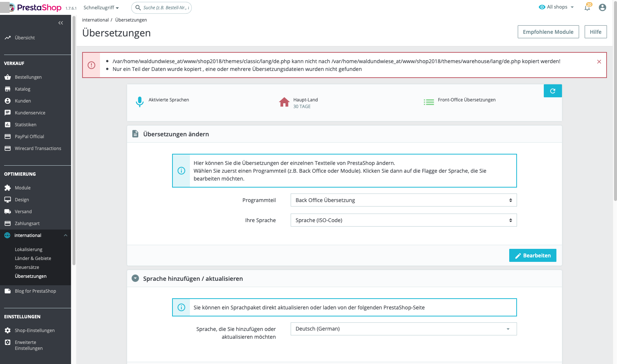The height and width of the screenshot is (364, 617).
Task: Collapse the Sprache hinzufügen section
Action: (x=135, y=279)
